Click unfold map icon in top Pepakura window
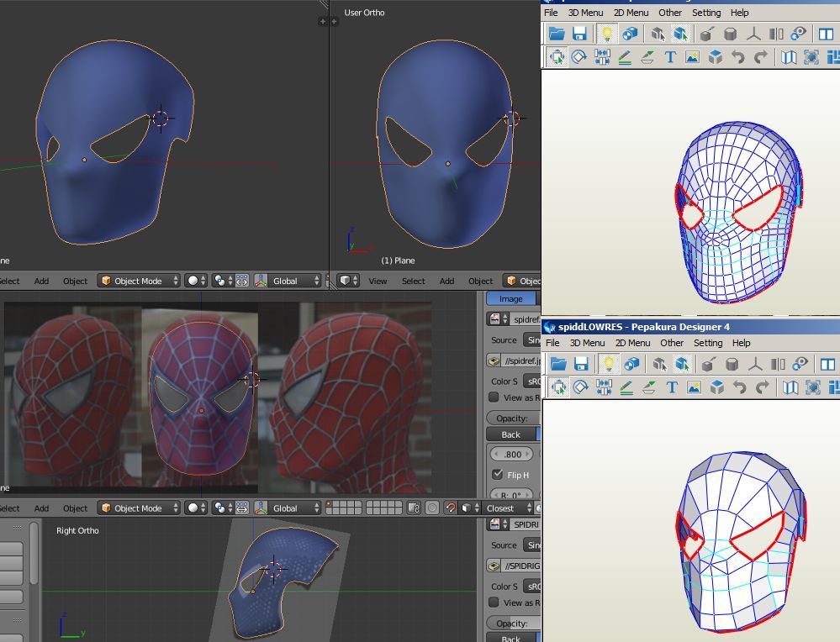 (788, 57)
